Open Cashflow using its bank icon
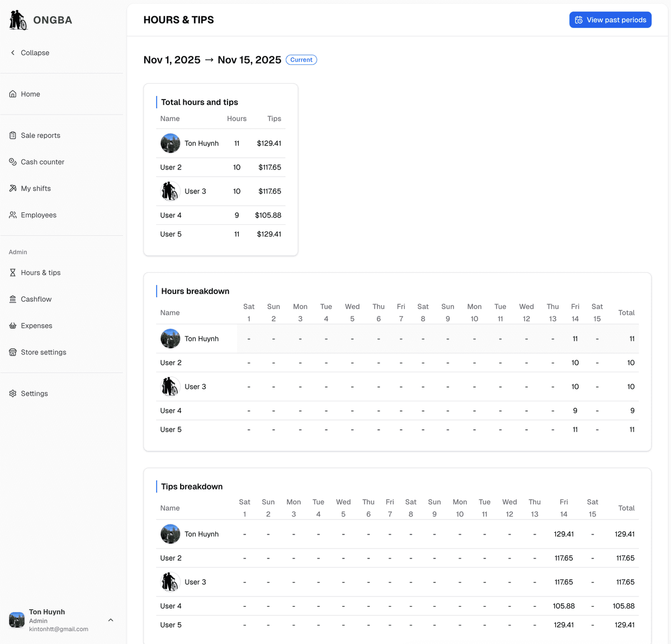The height and width of the screenshot is (644, 671). [x=12, y=299]
